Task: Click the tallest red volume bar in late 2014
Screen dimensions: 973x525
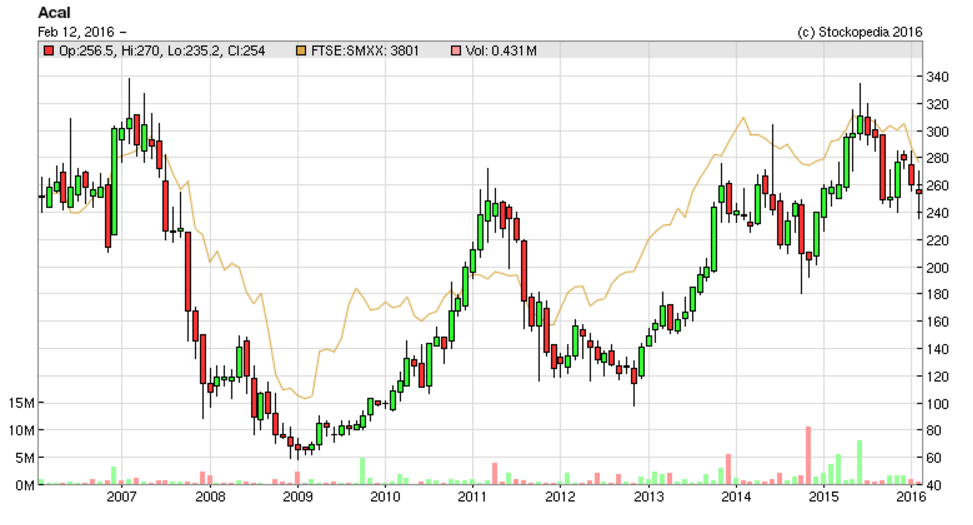Action: (x=809, y=455)
